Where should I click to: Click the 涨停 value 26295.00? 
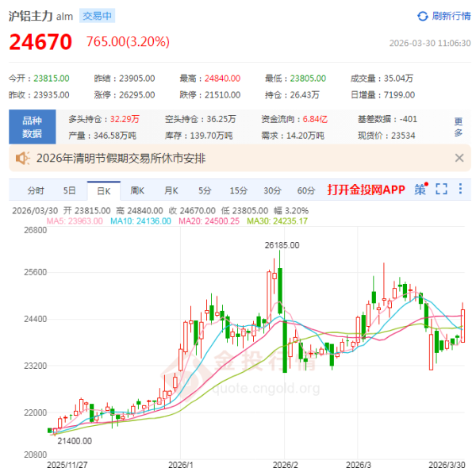(x=137, y=95)
